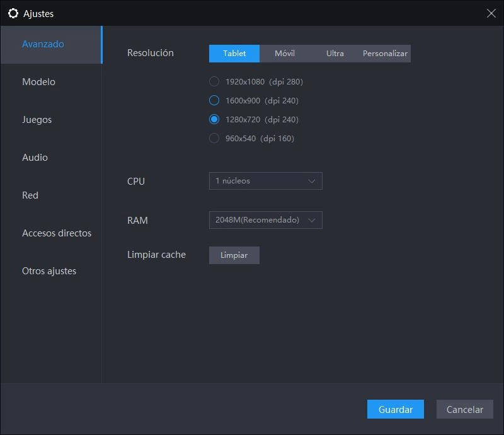Viewport: 504px width, 435px height.
Task: Go to the Modelo settings section
Action: pyautogui.click(x=51, y=82)
